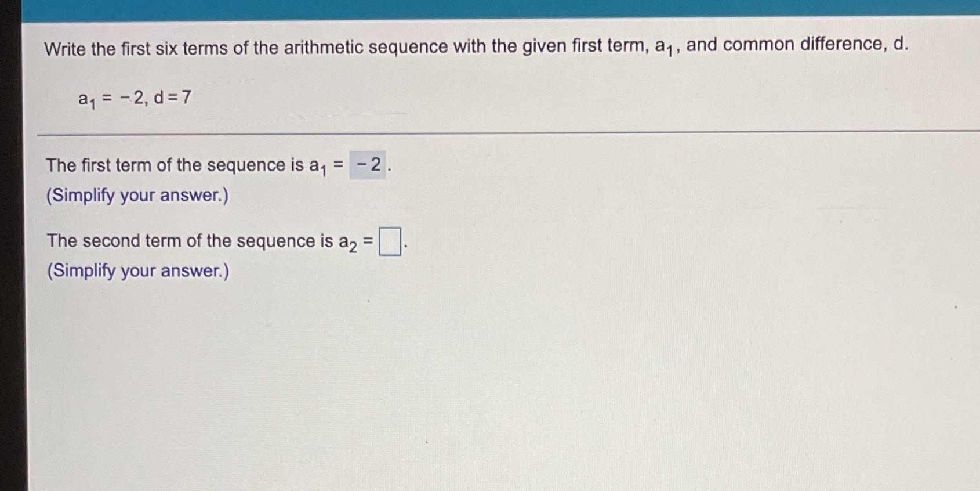Click the a2 label before the answer box

(346, 242)
